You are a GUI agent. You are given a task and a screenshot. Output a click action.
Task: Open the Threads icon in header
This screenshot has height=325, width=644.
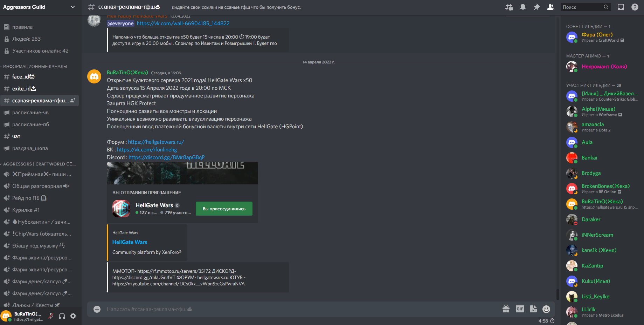click(509, 7)
